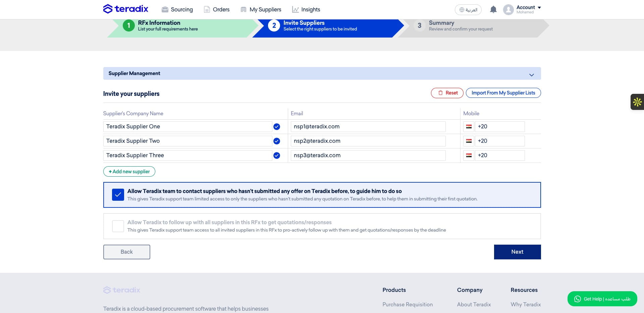This screenshot has width=644, height=313.
Task: Click verified checkmark for Teradix Supplier Two
Action: 277,141
